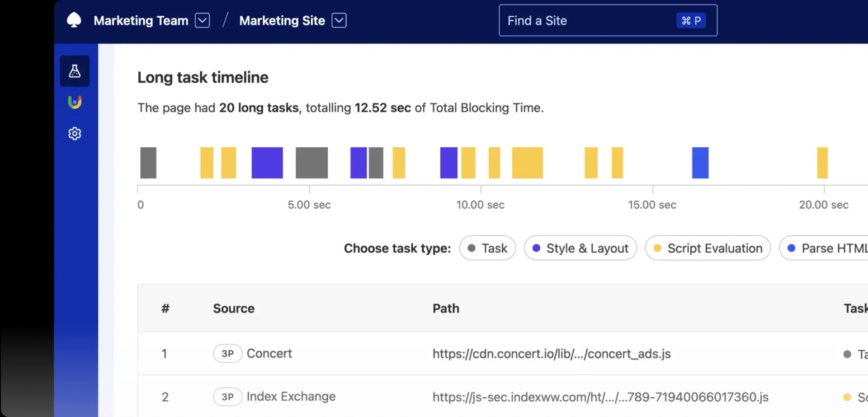The width and height of the screenshot is (868, 417).
Task: Click the 3P badge next to Index Exchange
Action: (x=227, y=397)
